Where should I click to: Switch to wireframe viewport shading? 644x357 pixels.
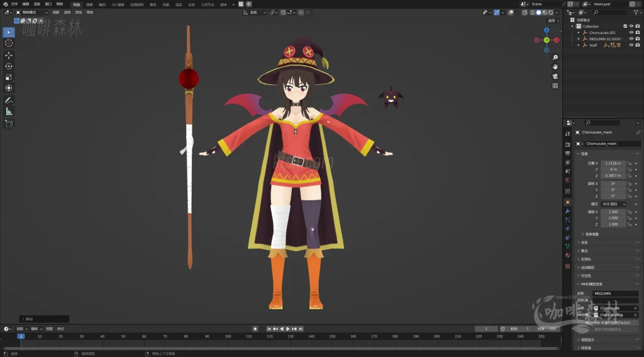coord(533,13)
